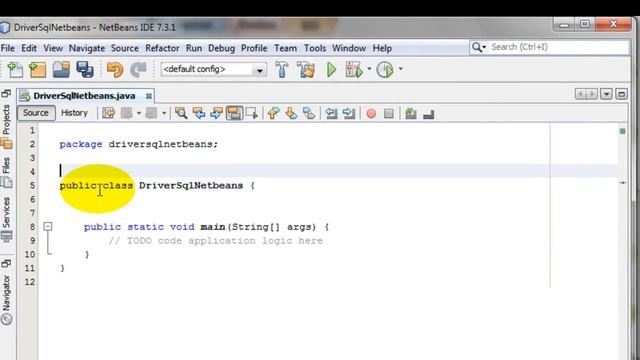The width and height of the screenshot is (640, 360).
Task: Open search options dropdown by magnifier
Action: 484,47
